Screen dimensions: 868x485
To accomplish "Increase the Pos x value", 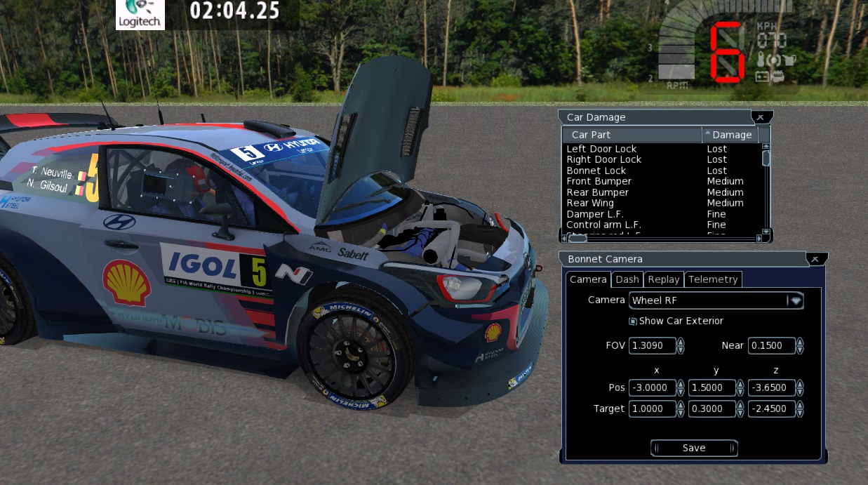I will [681, 384].
